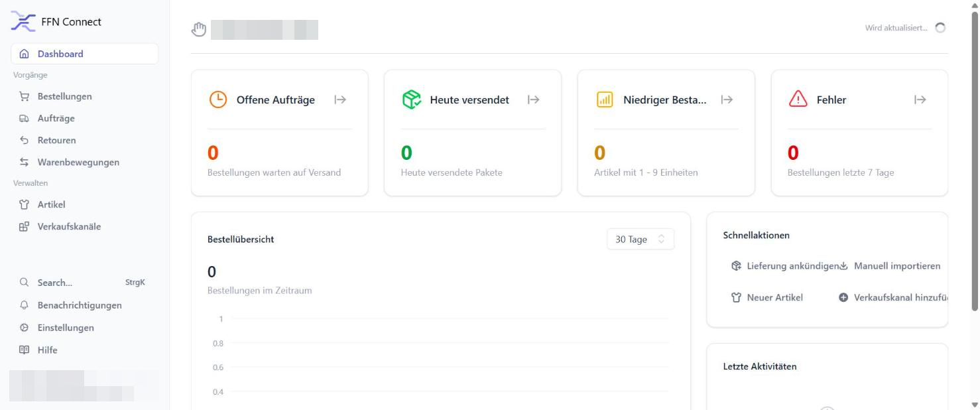980x410 pixels.
Task: Click Verkaufskanal hinzufügen quick action
Action: (893, 298)
